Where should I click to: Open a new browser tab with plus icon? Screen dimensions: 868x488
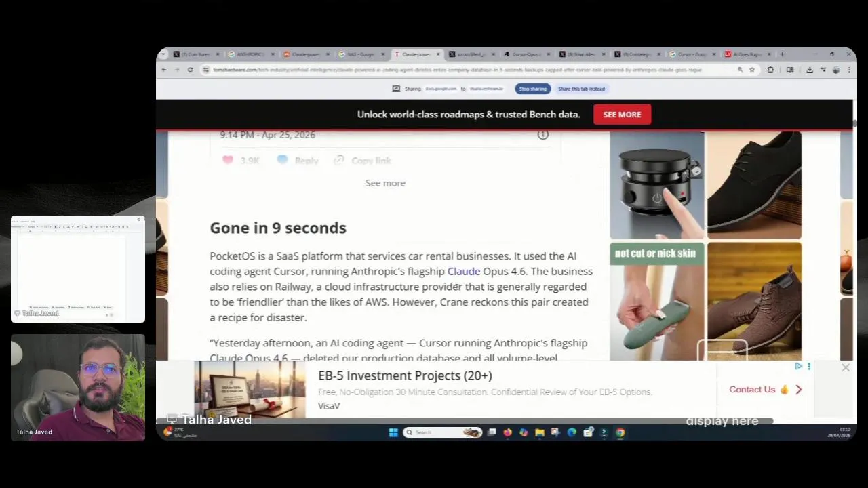click(782, 54)
